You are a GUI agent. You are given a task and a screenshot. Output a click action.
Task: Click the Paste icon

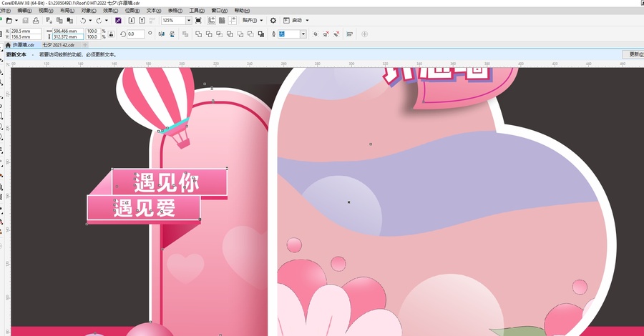pyautogui.click(x=70, y=21)
